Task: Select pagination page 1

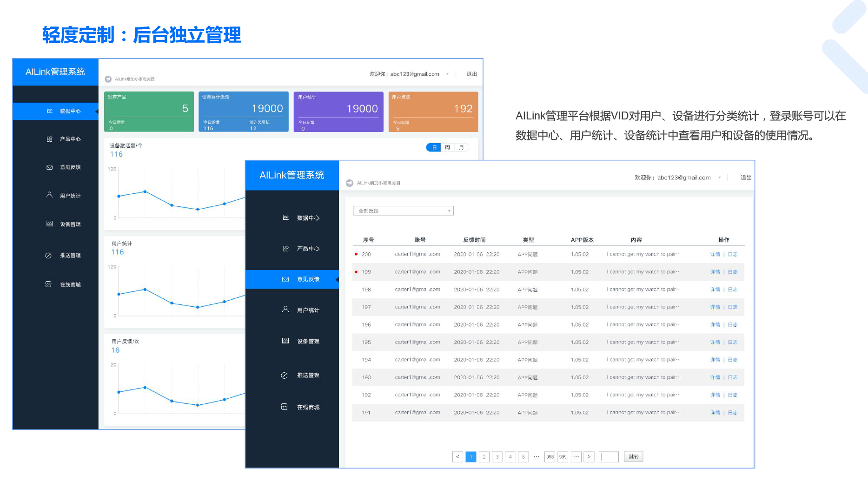Action: click(471, 457)
